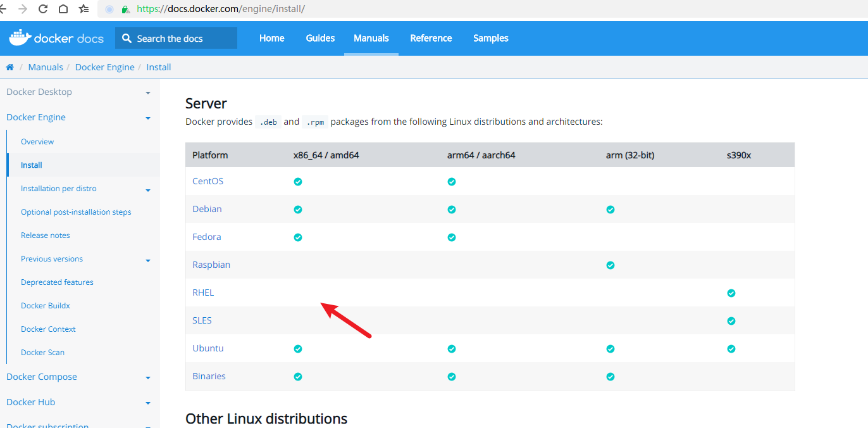Click Debian x86_64 checkmark icon
The image size is (868, 428).
pos(298,210)
